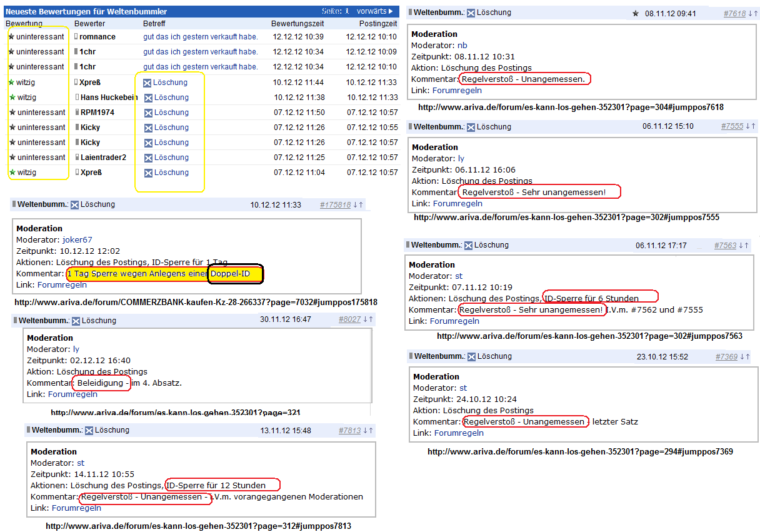Click the down arrow next to post #7618

pyautogui.click(x=749, y=14)
